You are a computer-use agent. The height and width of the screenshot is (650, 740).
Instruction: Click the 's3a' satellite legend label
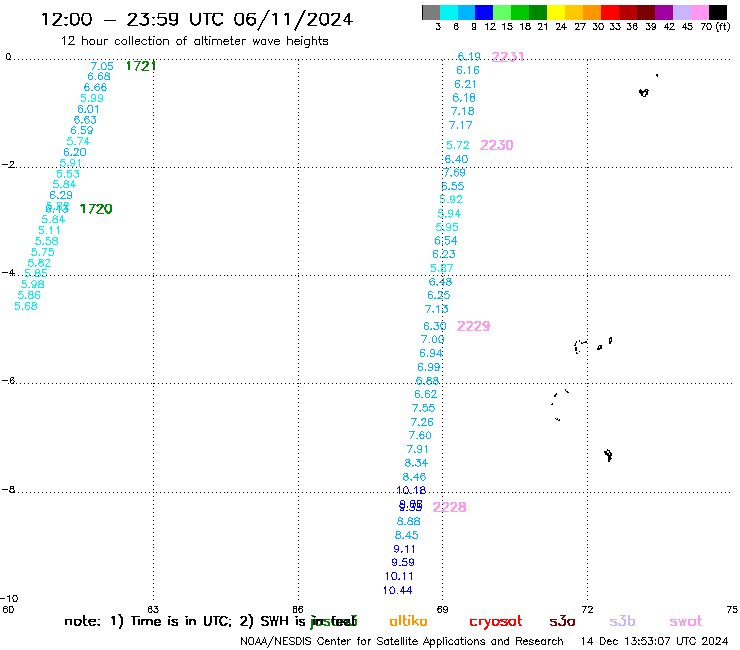tap(562, 621)
